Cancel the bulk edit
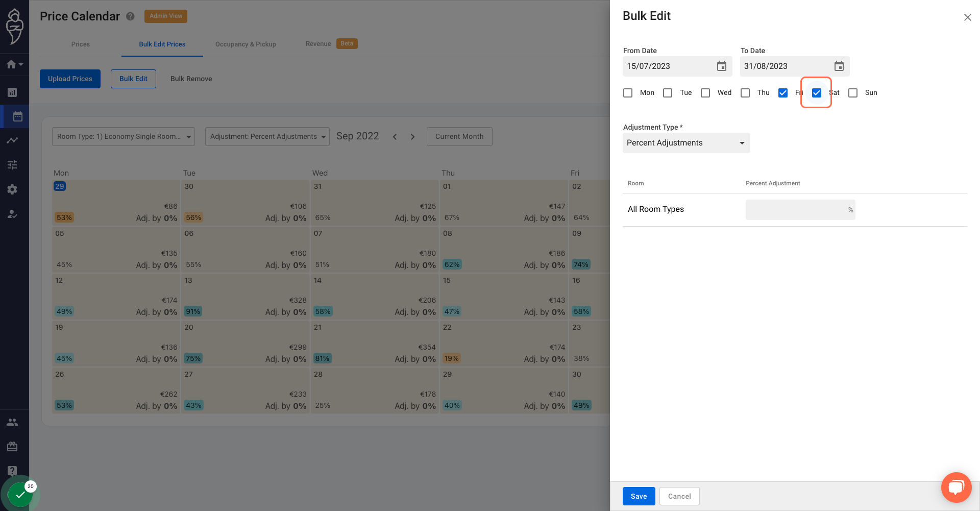 [x=679, y=496]
